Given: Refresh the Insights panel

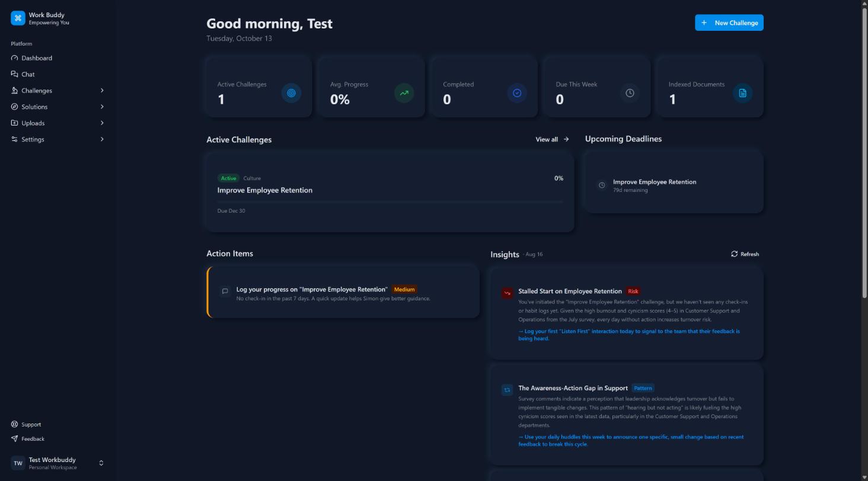Looking at the screenshot, I should [745, 254].
